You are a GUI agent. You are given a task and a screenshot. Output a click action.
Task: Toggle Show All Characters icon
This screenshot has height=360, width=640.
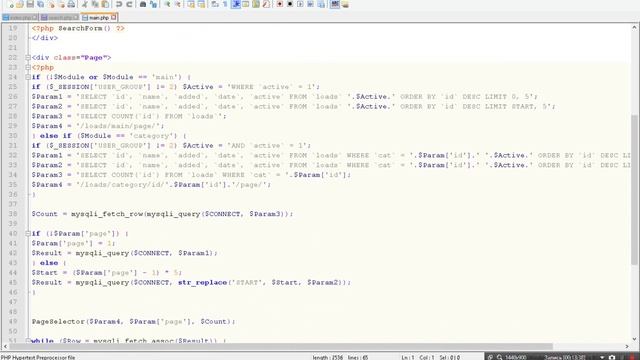click(225, 4)
